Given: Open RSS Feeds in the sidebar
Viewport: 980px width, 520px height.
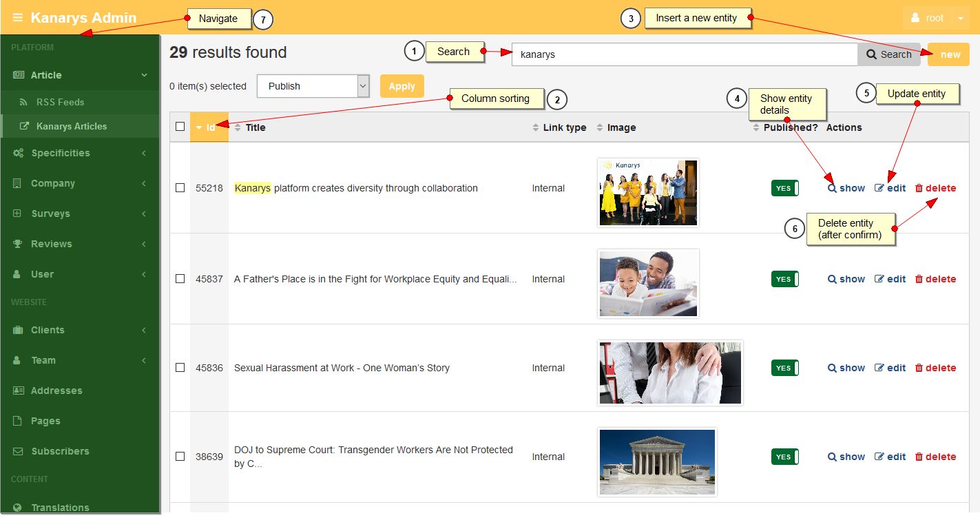Looking at the screenshot, I should (80, 102).
